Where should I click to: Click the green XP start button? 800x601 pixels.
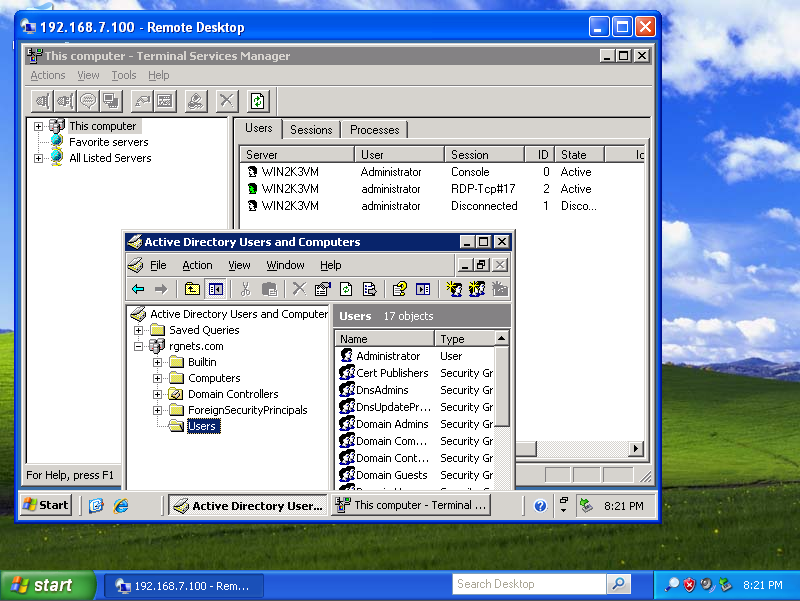click(47, 585)
